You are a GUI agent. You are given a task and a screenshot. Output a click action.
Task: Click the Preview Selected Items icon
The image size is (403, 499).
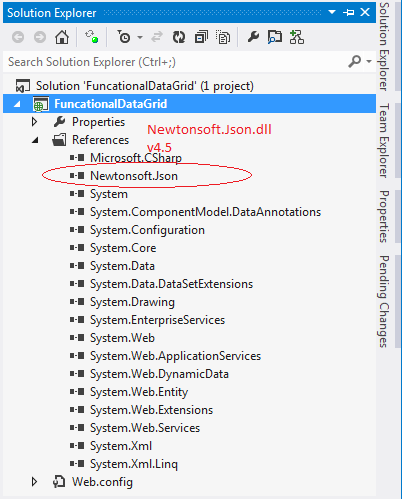click(275, 37)
